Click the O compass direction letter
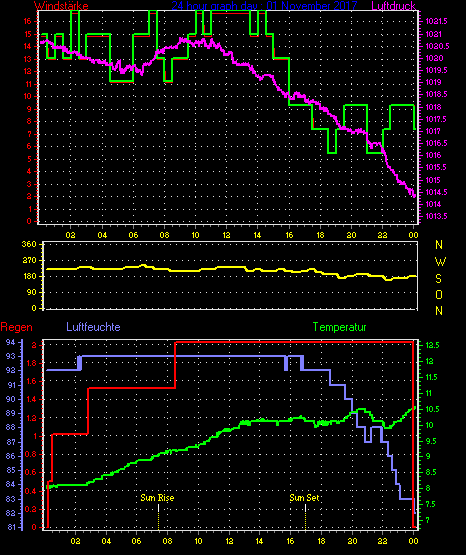The height and width of the screenshot is (555, 466). [x=439, y=294]
